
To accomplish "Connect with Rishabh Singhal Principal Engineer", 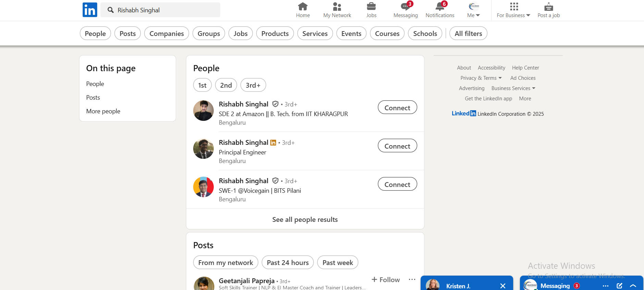I will click(397, 146).
